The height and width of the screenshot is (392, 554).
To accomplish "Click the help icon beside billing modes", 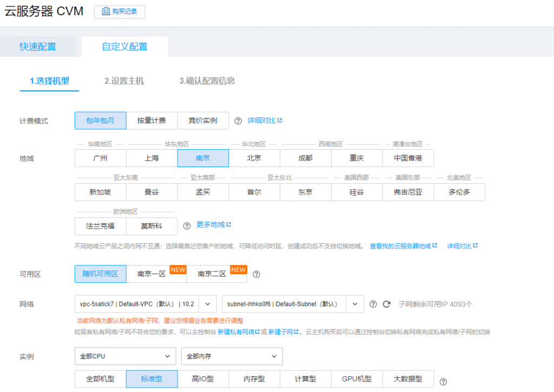I will (x=238, y=121).
